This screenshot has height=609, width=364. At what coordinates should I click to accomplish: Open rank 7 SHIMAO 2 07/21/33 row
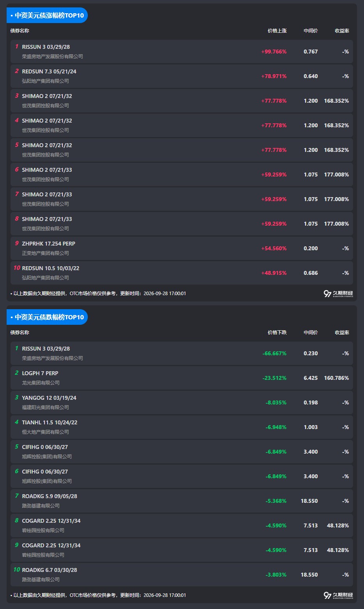pos(182,199)
